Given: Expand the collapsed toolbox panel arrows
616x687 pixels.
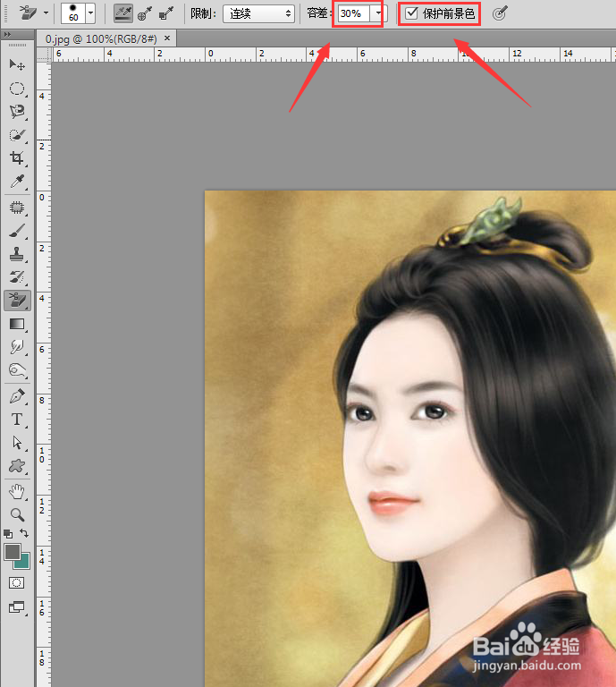Looking at the screenshot, I should (7, 34).
